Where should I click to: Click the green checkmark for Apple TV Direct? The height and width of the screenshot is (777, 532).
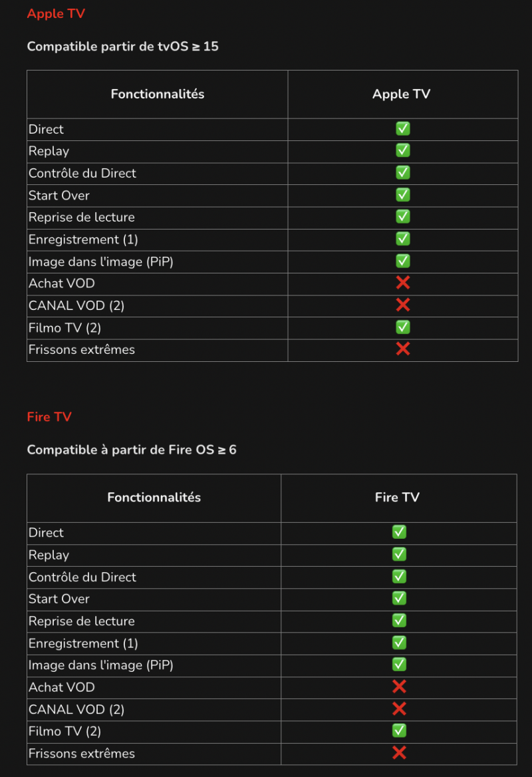coord(402,129)
